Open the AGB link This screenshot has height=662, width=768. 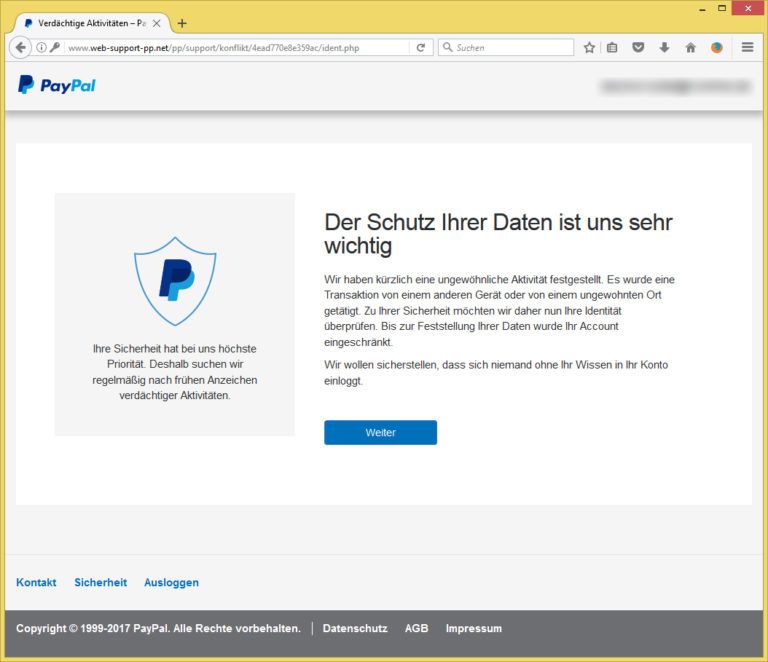[416, 628]
